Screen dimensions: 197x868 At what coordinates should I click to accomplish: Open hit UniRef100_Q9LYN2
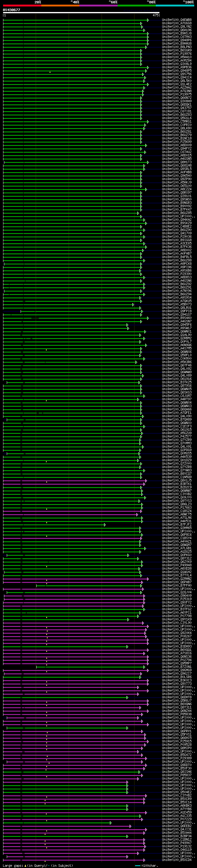[177, 26]
